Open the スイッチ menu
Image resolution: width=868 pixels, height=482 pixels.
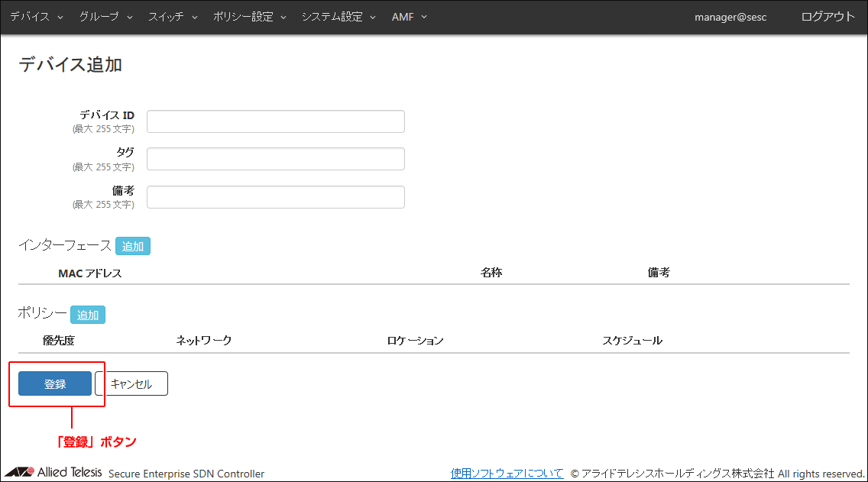pyautogui.click(x=173, y=17)
